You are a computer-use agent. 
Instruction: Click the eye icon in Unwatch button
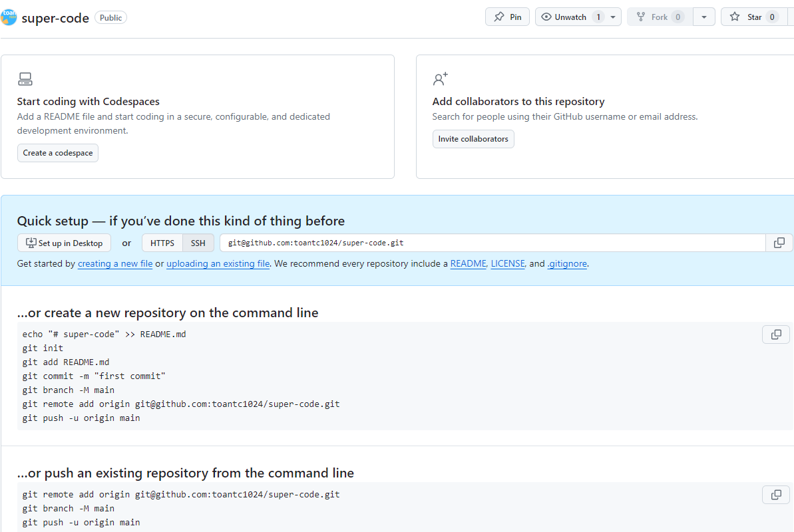point(546,17)
